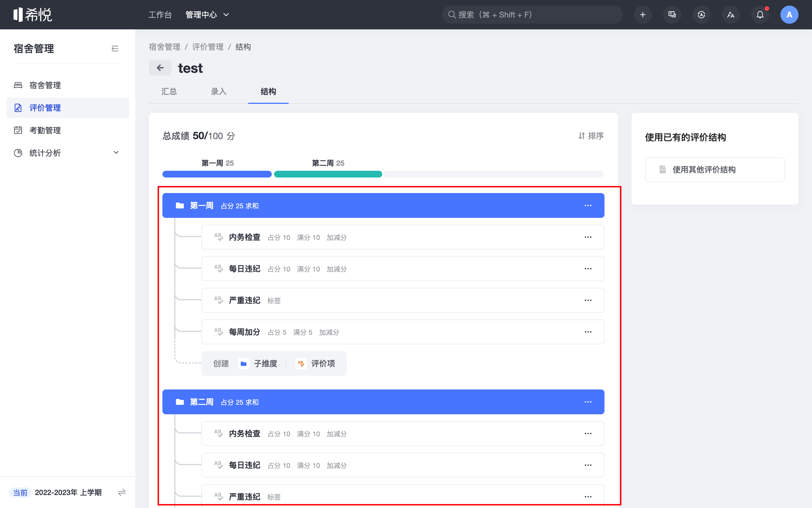Open more options for 每周加分 row

[588, 332]
